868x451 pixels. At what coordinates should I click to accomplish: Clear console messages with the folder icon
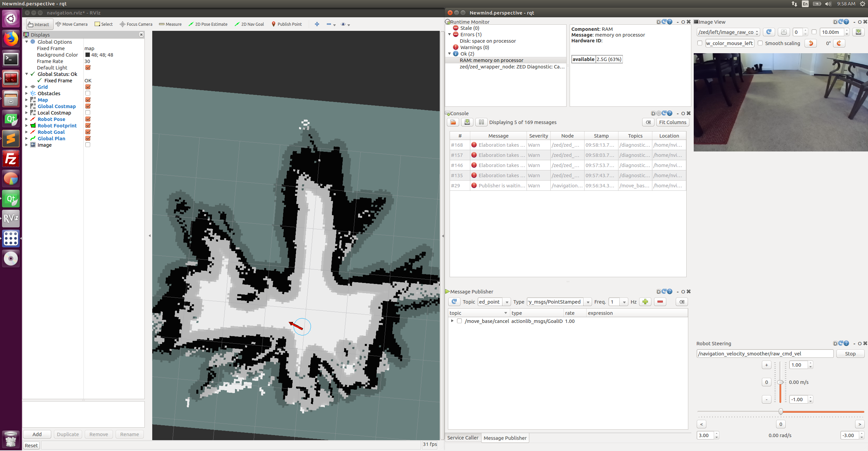pos(453,122)
